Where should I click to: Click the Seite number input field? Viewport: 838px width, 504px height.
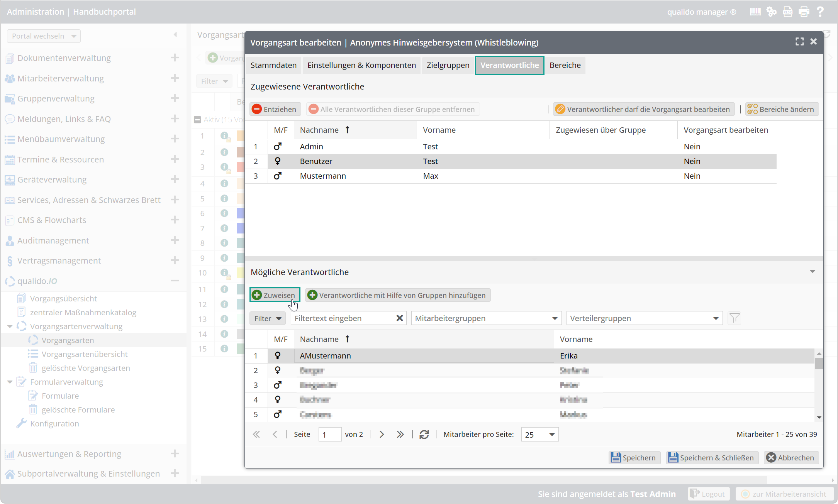point(329,435)
